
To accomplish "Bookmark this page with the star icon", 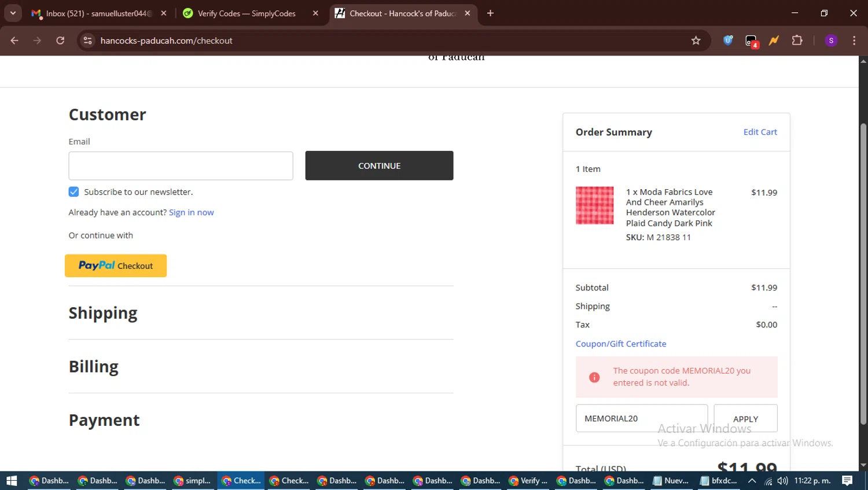I will coord(696,40).
